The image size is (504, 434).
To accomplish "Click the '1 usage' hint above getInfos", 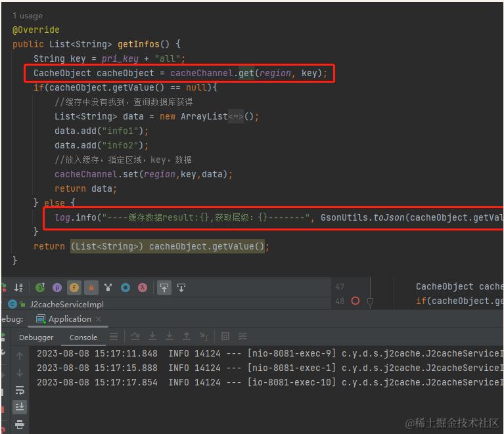I will [x=28, y=16].
